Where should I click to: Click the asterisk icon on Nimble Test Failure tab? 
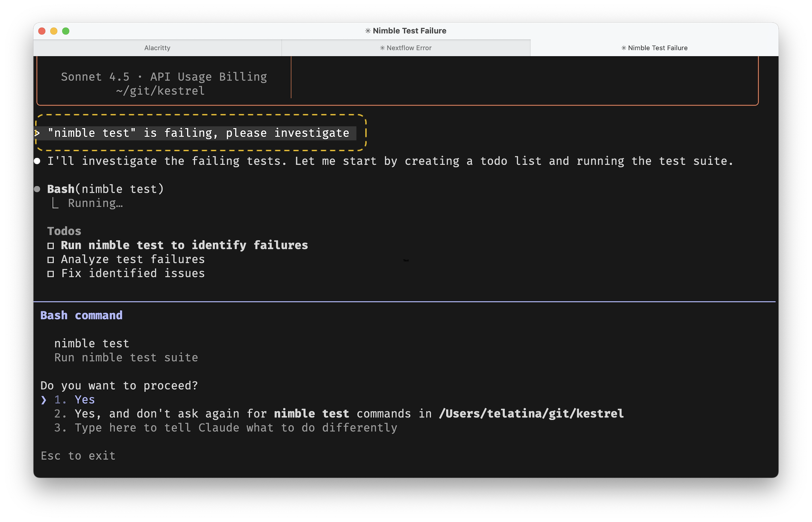624,48
